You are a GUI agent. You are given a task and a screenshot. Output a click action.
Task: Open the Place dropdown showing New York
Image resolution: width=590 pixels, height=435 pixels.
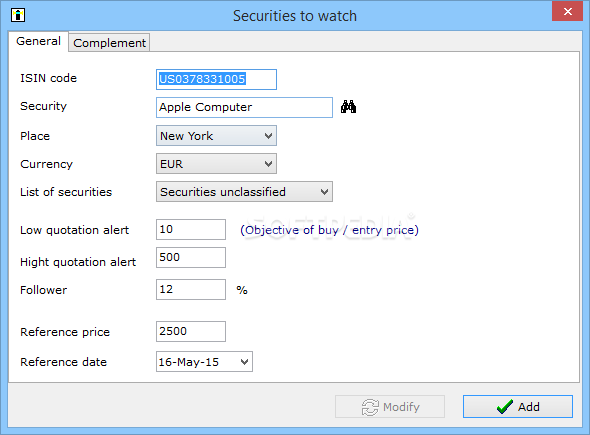point(216,136)
